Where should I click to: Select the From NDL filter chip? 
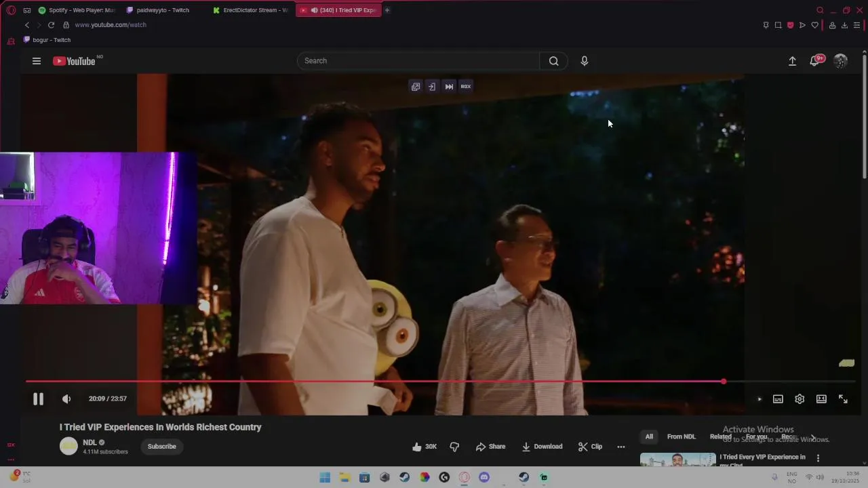(681, 437)
